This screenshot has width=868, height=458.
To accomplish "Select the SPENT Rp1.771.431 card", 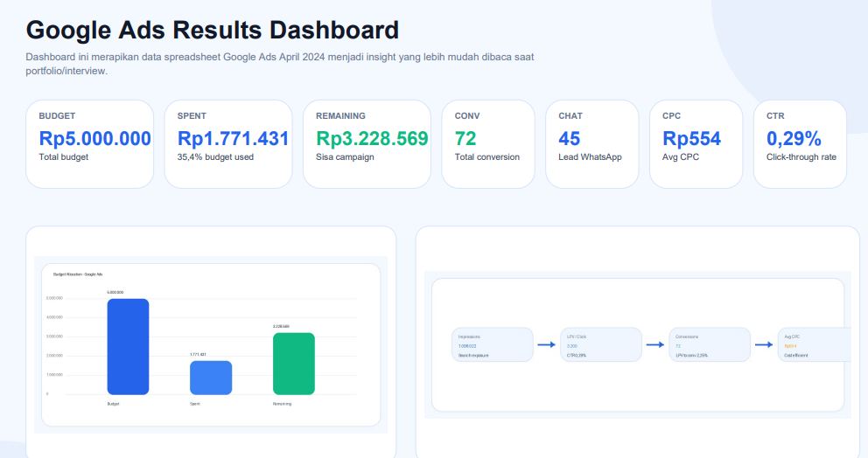I will [228, 144].
